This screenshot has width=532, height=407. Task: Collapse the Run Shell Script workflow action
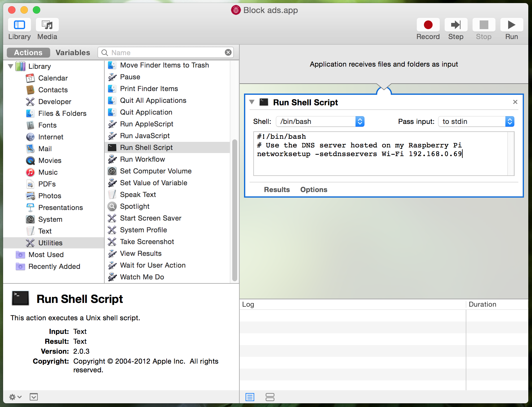click(252, 102)
